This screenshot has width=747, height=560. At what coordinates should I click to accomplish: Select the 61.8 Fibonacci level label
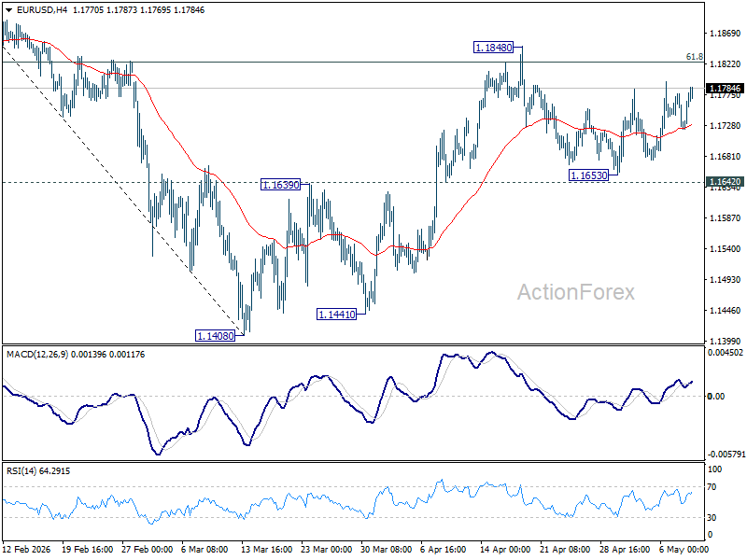pos(694,57)
